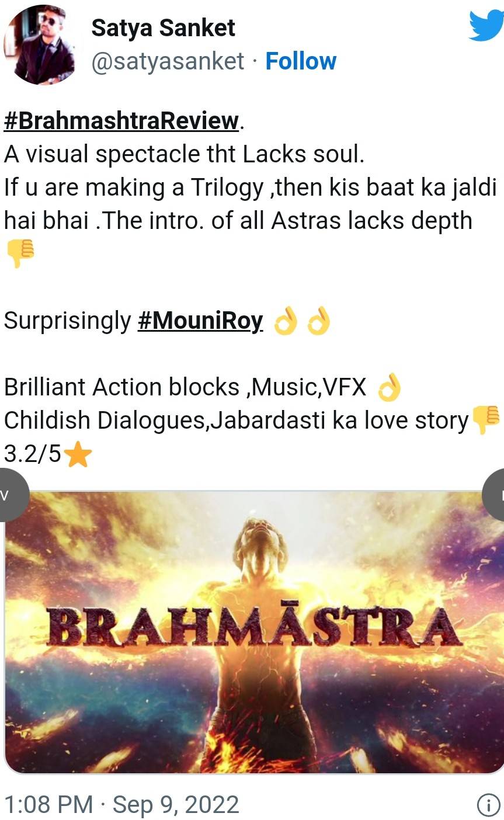
Task: Click the OK-hand emoji after 'Music,VFX'
Action: 389,388
